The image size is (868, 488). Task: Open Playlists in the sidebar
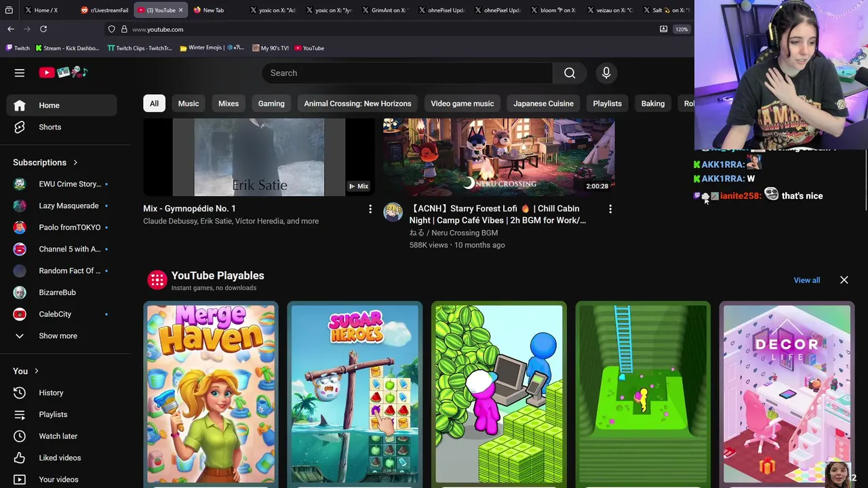(x=62, y=414)
